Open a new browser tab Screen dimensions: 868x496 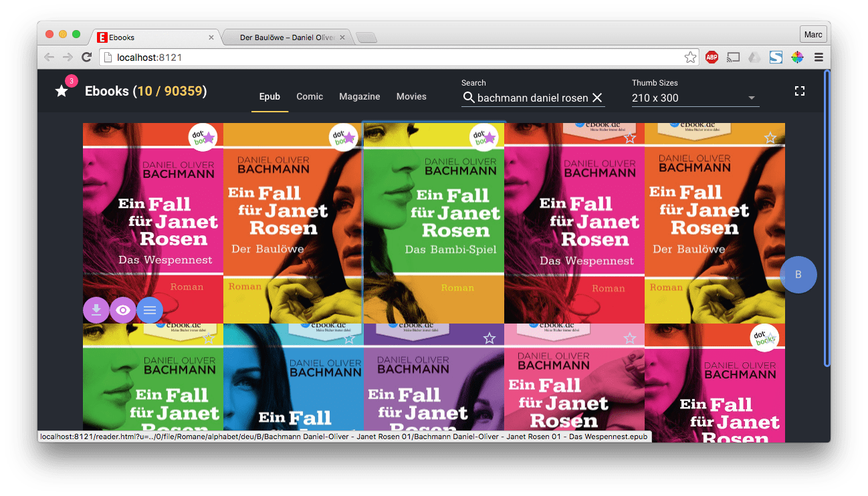tap(366, 37)
